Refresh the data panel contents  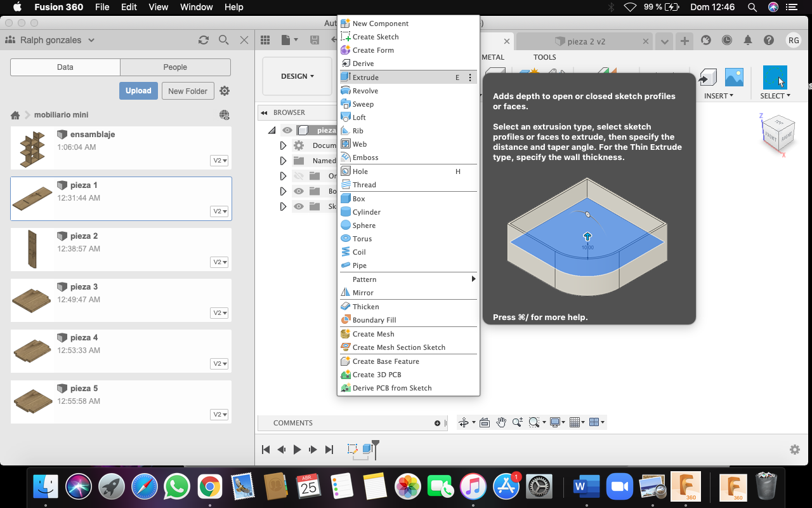204,40
